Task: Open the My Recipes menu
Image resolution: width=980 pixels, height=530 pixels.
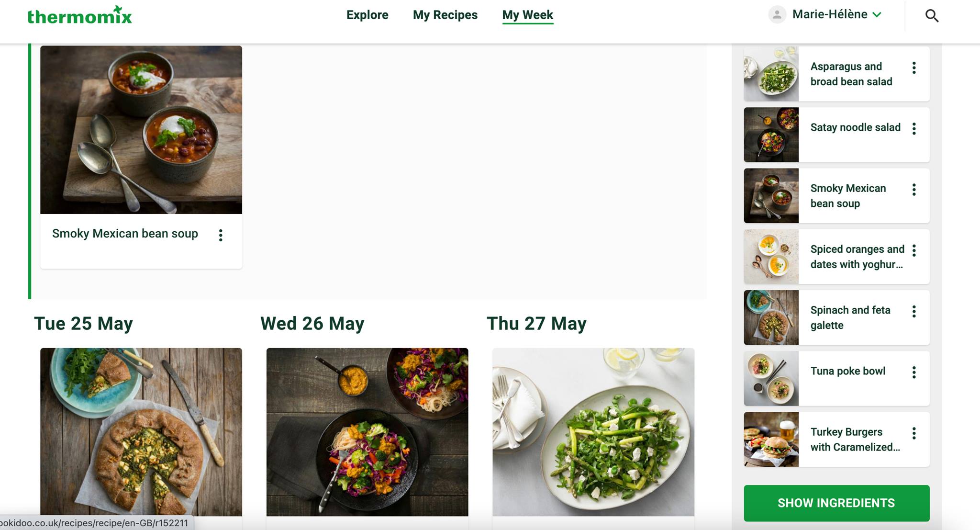Action: (445, 15)
